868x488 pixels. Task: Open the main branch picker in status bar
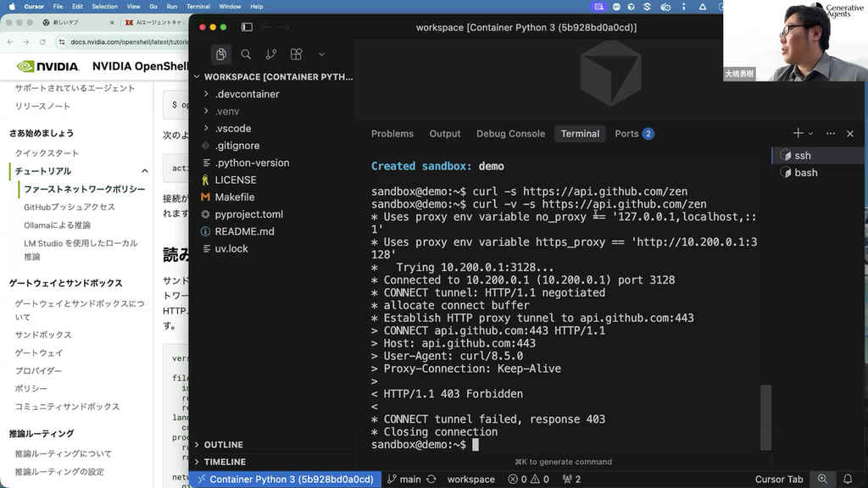(404, 480)
